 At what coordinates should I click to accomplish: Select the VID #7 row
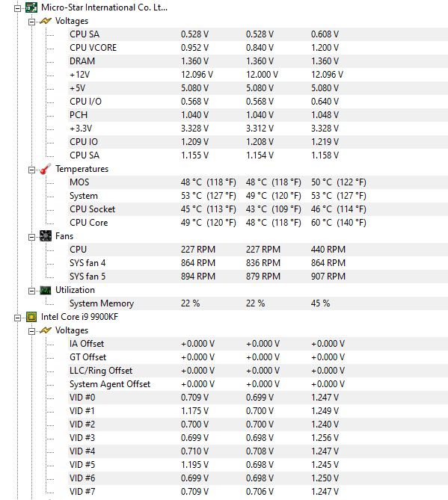coord(258,492)
